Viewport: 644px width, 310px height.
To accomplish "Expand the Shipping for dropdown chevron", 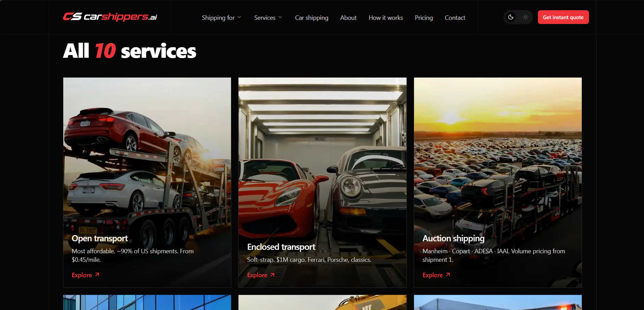I will pos(239,17).
